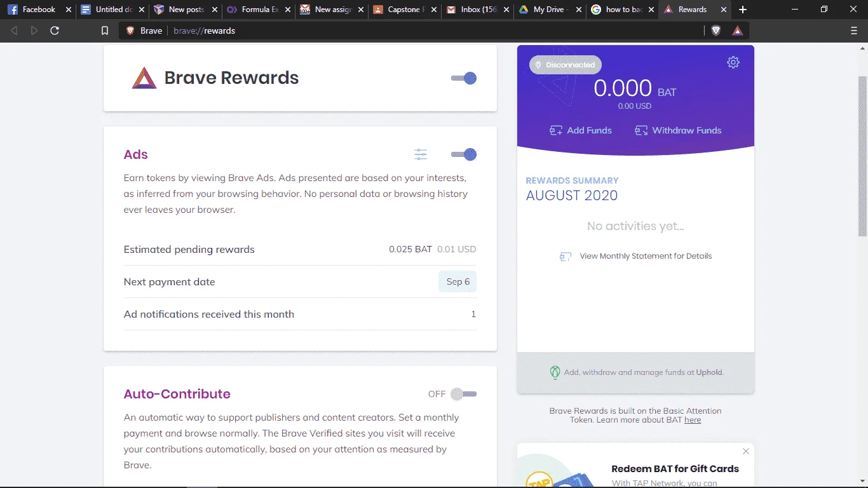Screen dimensions: 868x488
Task: Close the My Drive tab
Action: 578,10
